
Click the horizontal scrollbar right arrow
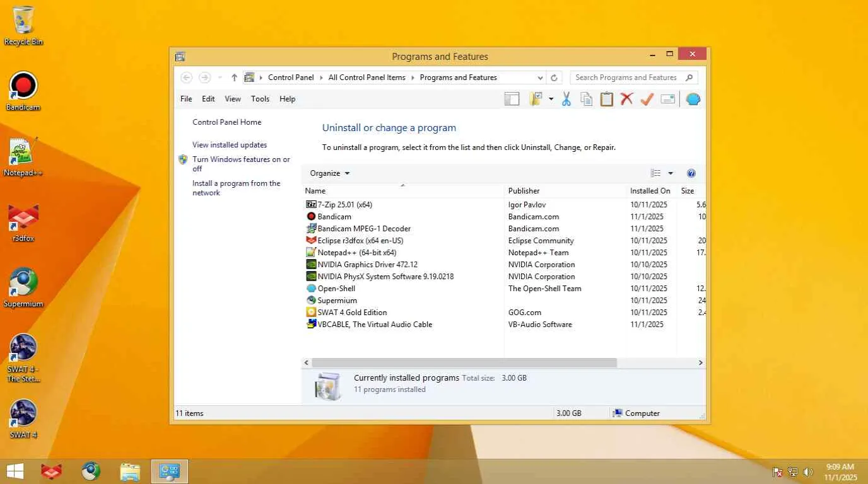tap(700, 363)
